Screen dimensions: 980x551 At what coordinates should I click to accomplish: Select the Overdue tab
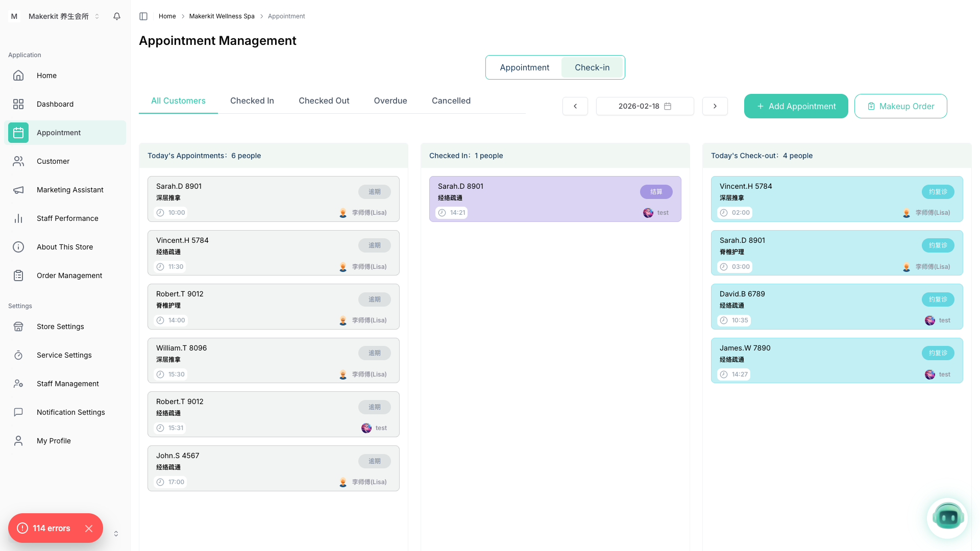click(x=390, y=101)
